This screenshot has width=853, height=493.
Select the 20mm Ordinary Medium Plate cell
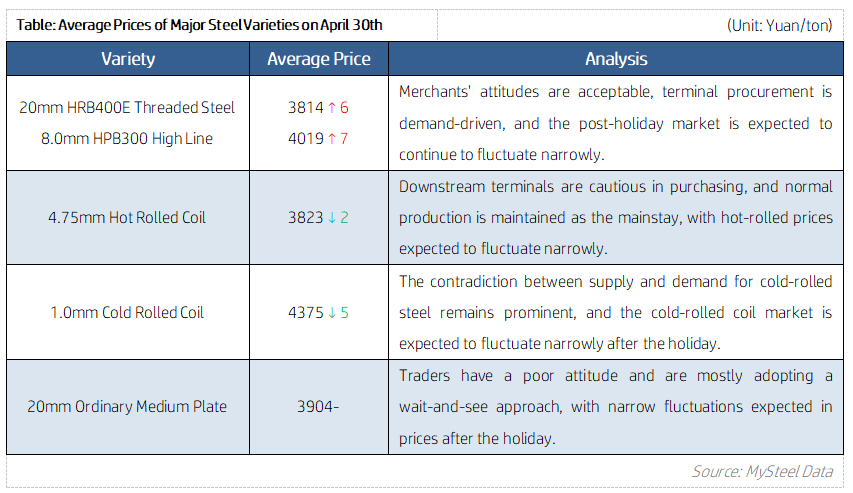point(127,407)
